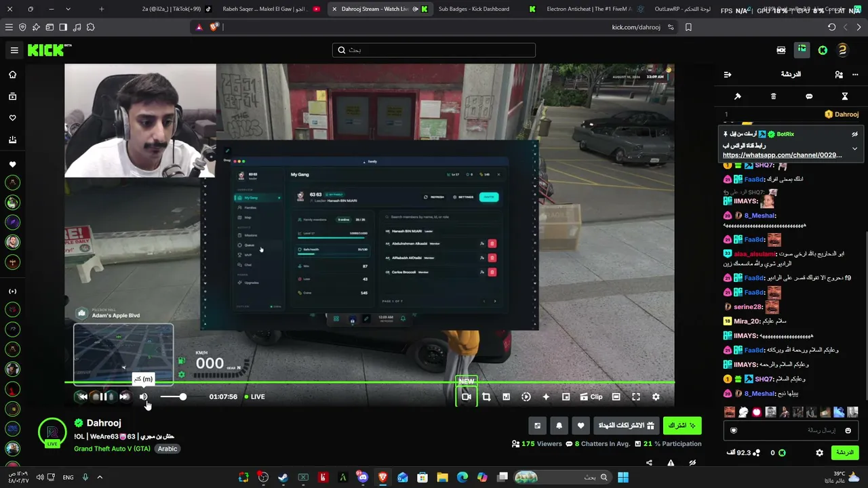Switch to the Rabeh Saqer YouTube tab
868x488 pixels.
[271, 9]
